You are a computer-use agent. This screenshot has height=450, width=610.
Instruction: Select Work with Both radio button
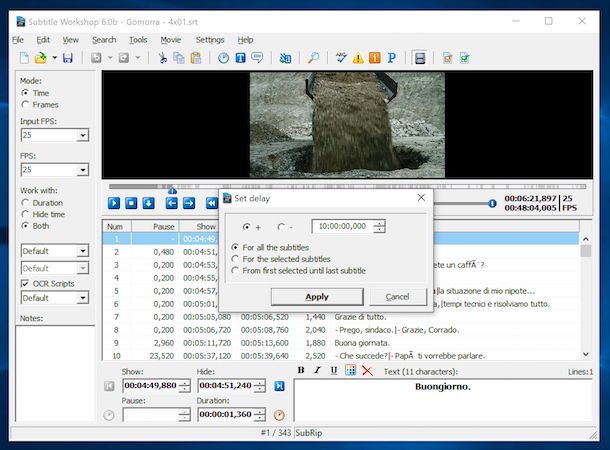click(x=25, y=226)
